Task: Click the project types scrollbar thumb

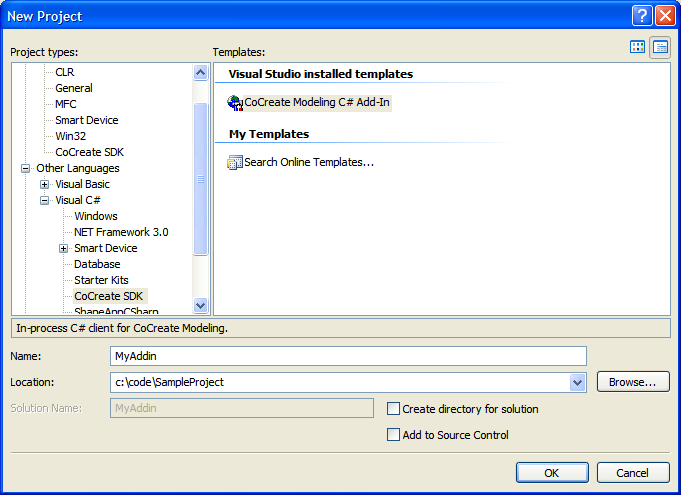Action: click(200, 179)
